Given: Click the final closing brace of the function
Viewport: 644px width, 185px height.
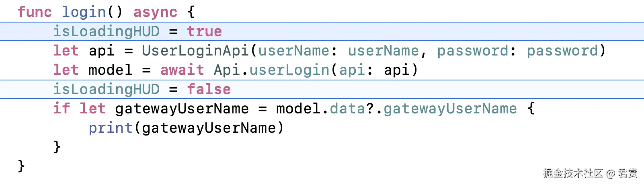Looking at the screenshot, I should tap(21, 166).
